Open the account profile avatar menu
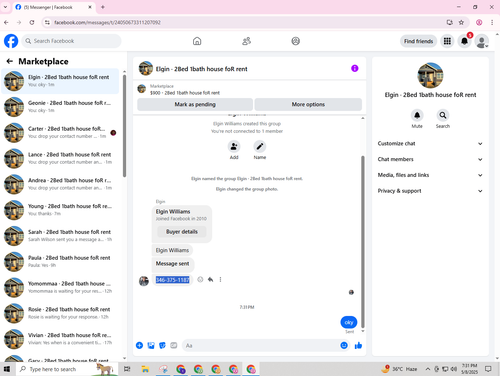The height and width of the screenshot is (376, 500). tap(482, 41)
